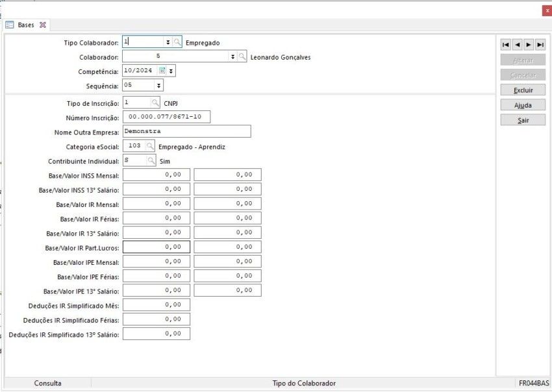Open search lookup for Colaborador
Screen dimensions: 552x392
(242, 57)
